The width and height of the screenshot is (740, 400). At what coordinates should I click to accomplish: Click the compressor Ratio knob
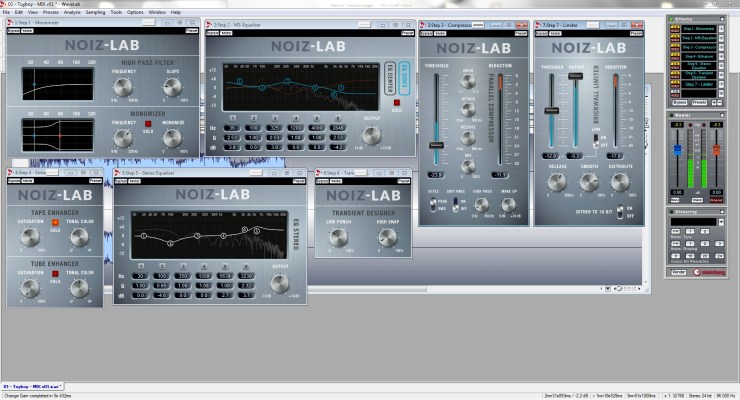pyautogui.click(x=468, y=82)
